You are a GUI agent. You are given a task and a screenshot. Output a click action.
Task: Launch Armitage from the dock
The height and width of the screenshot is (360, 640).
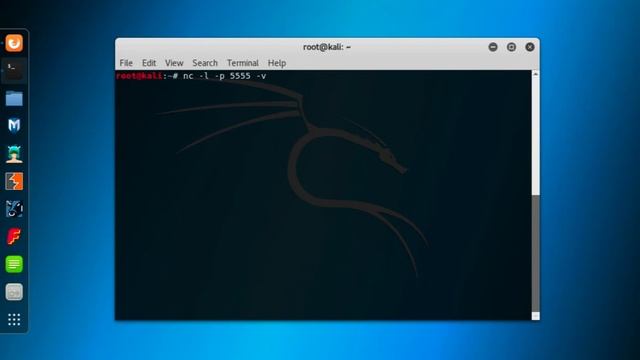(14, 154)
